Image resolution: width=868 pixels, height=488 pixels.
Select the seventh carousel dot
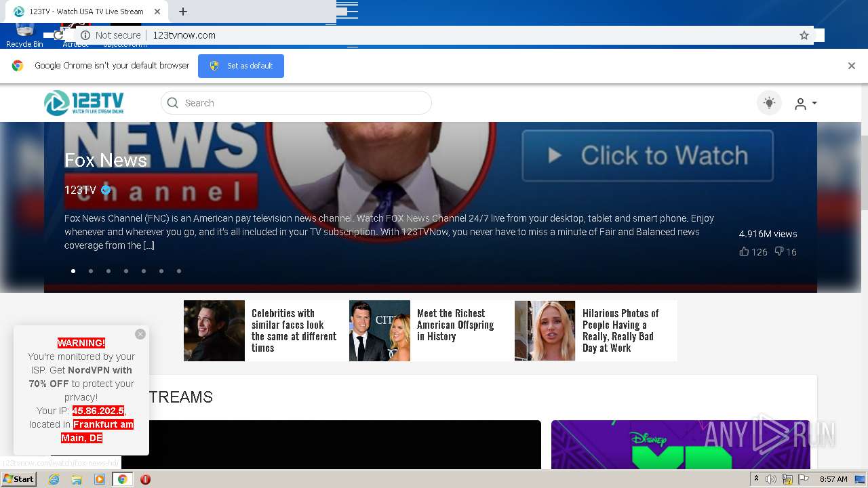(179, 271)
